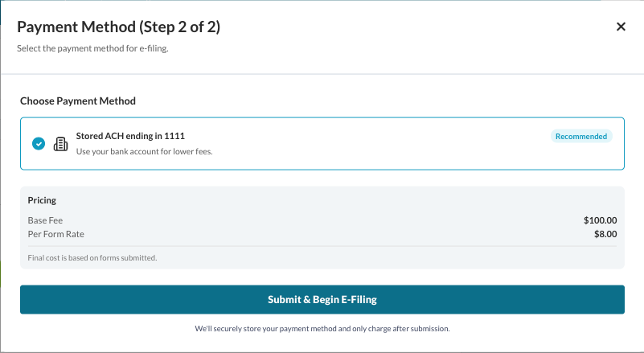Click the Base Fee label
The image size is (644, 353).
[x=45, y=220]
